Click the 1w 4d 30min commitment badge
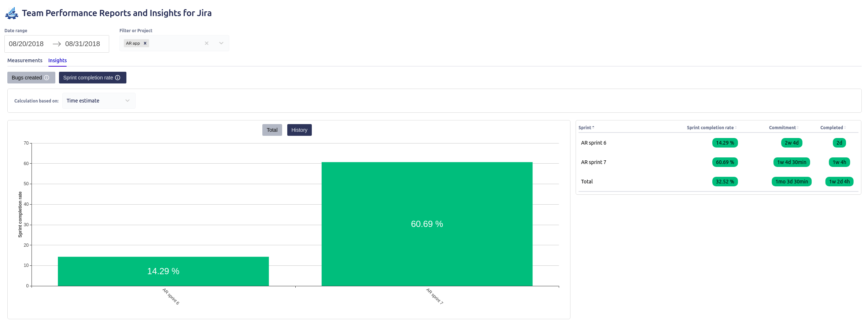 (792, 162)
